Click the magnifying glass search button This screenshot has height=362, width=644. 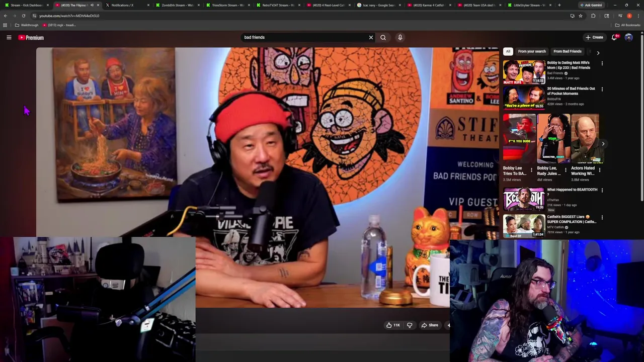pyautogui.click(x=383, y=37)
